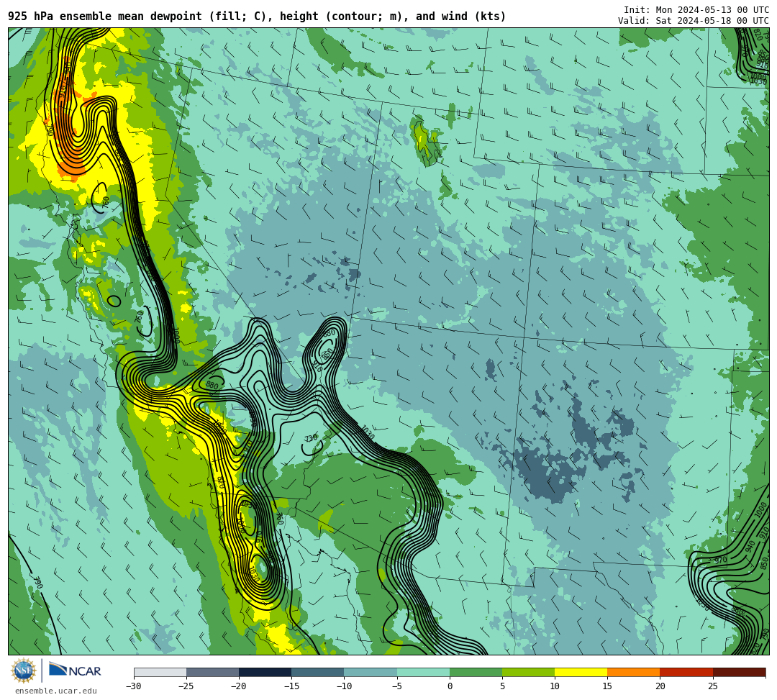Click the 940 contour label on the map
Screen dimensions: 777x700
749,547
